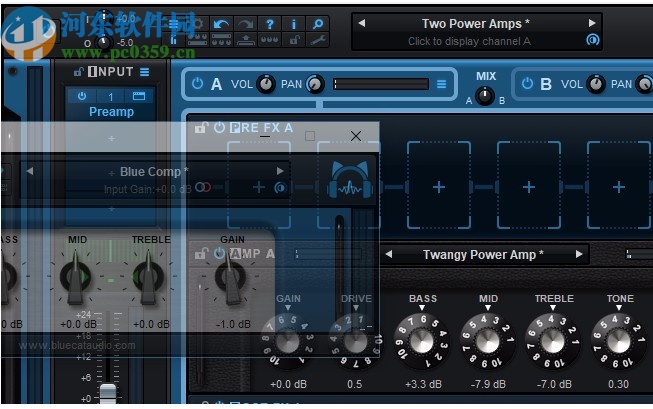Toggle channel B power button

527,84
